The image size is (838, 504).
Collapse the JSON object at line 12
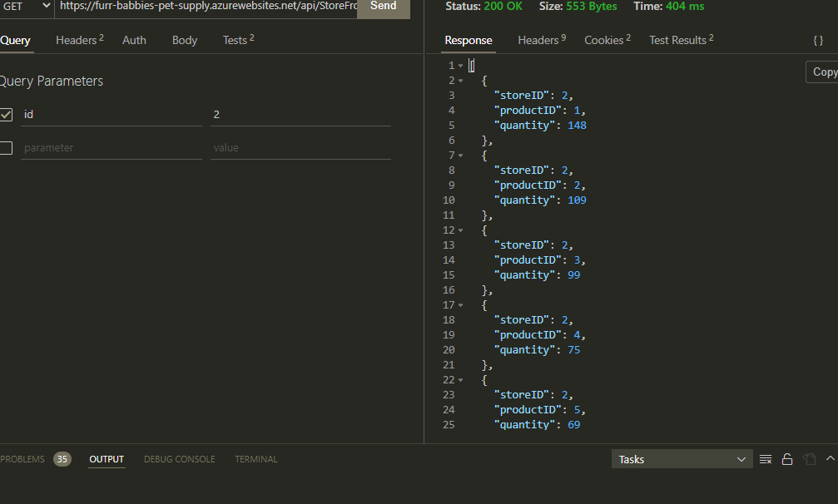pos(460,230)
